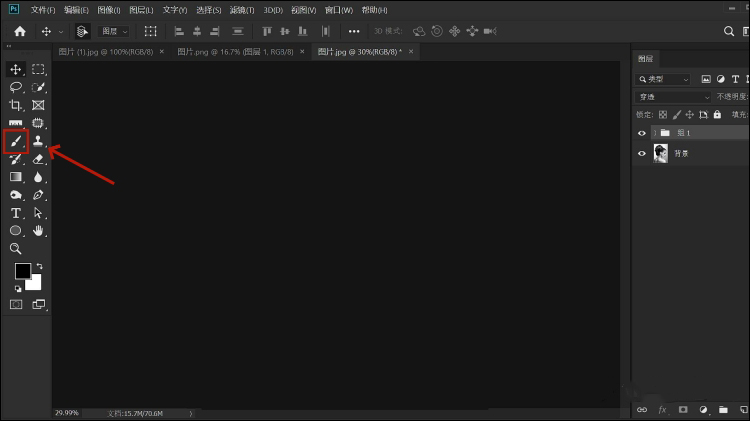750x421 pixels.
Task: Select the Ruler tool
Action: click(15, 123)
